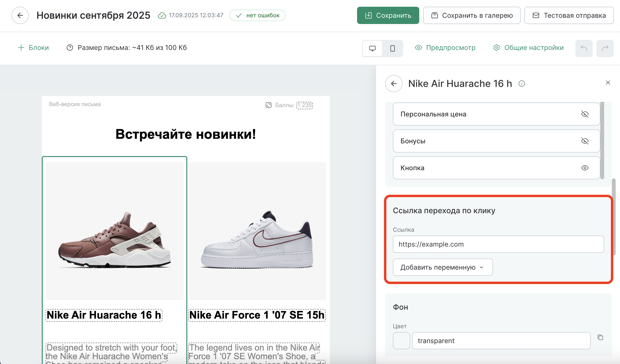
Task: Click back arrow in the settings panel
Action: (394, 84)
